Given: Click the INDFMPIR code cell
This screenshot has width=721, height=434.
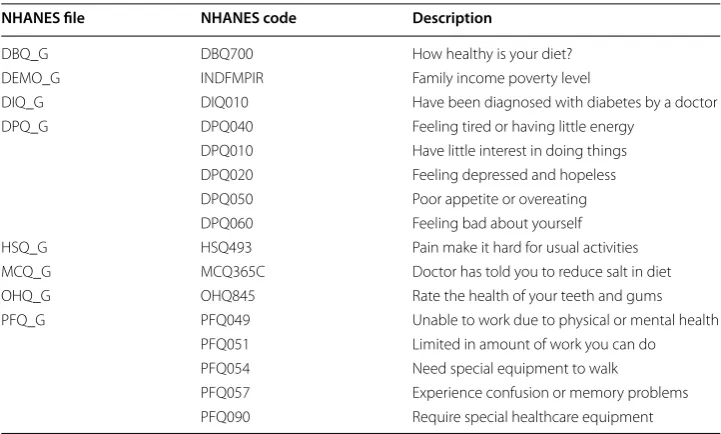Looking at the screenshot, I should [232, 78].
